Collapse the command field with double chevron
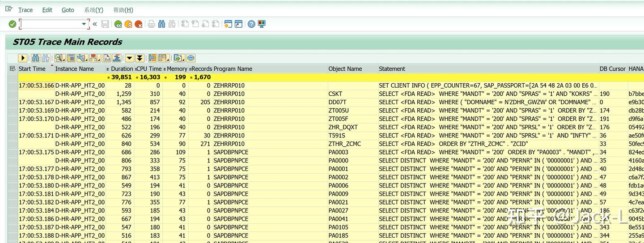Image resolution: width=644 pixels, height=243 pixels. pos(95,24)
